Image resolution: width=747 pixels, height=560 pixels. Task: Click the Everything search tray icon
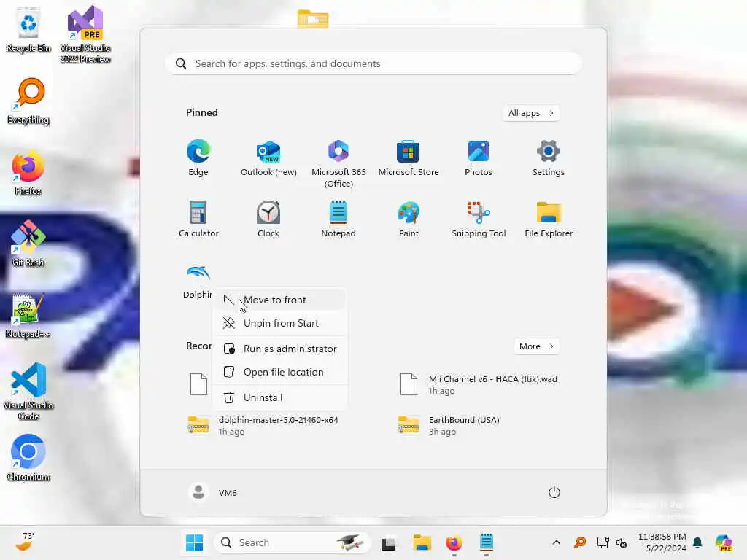(x=580, y=542)
